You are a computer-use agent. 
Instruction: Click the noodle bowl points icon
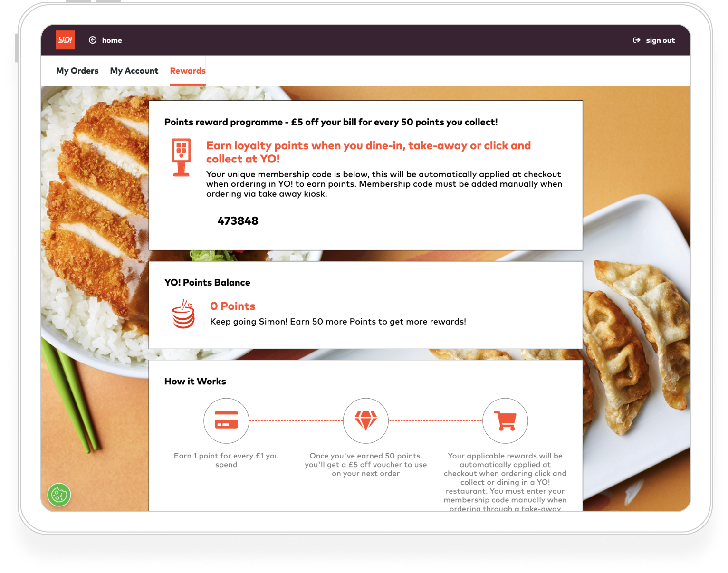coord(183,314)
